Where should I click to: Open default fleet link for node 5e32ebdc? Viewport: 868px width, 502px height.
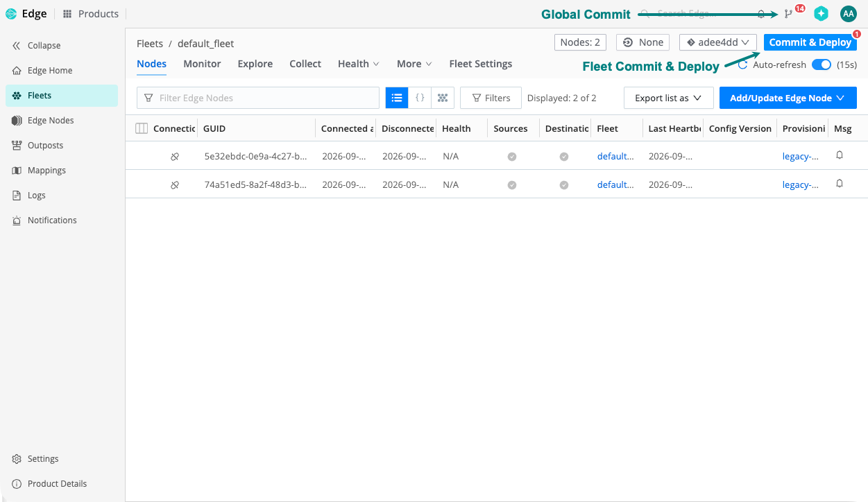(x=615, y=157)
